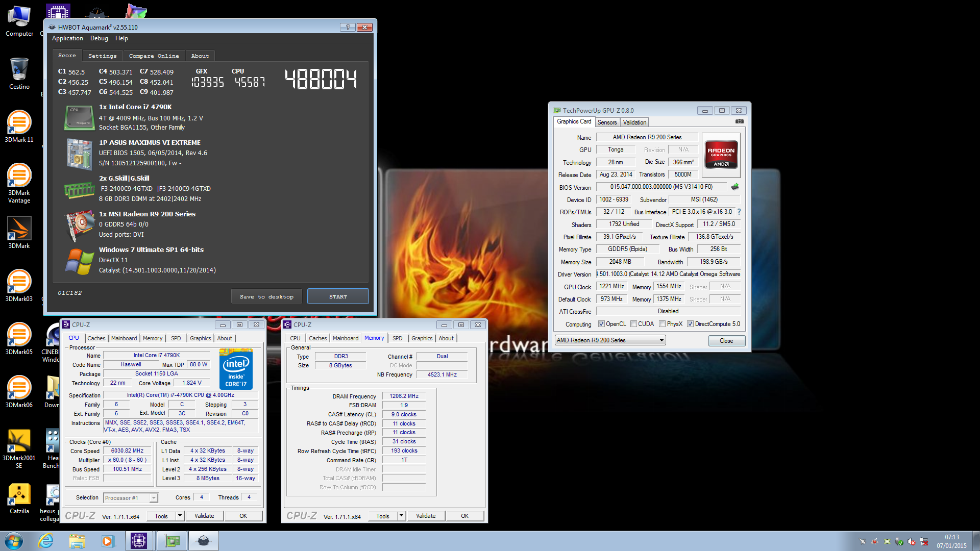Expand Tools dropdown arrow in left CPU-Z window
980x551 pixels.
pyautogui.click(x=180, y=516)
